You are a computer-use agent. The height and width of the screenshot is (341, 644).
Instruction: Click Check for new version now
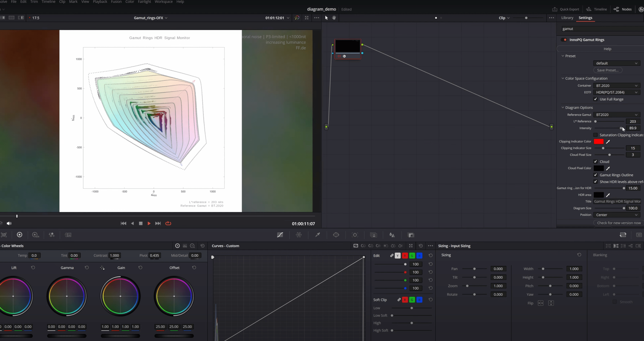pyautogui.click(x=618, y=223)
